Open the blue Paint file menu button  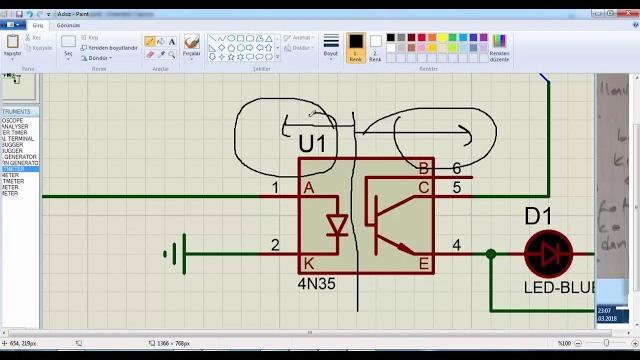pos(13,25)
